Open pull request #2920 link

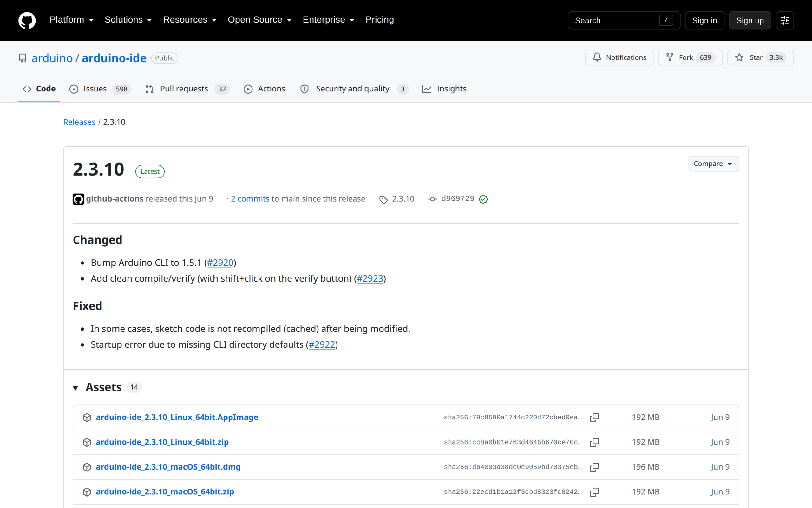pos(220,263)
